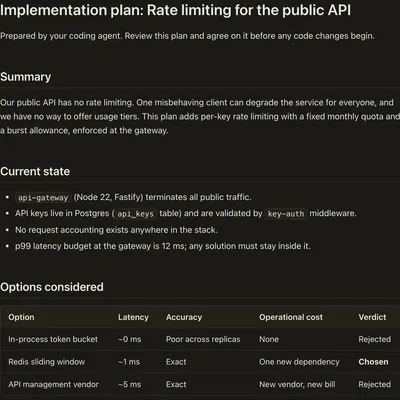This screenshot has width=400, height=400.
Task: Click the 'In-process token bucket' cell
Action: click(x=53, y=339)
